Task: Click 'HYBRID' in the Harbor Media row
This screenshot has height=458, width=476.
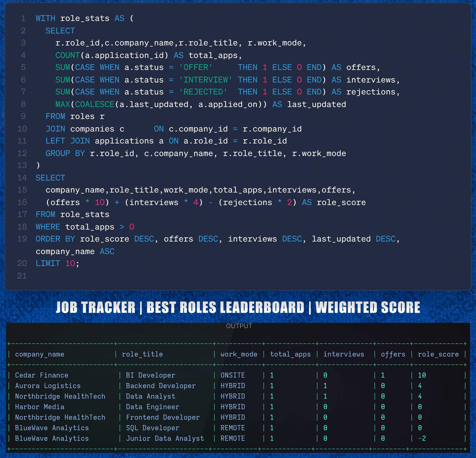Action: (233, 407)
